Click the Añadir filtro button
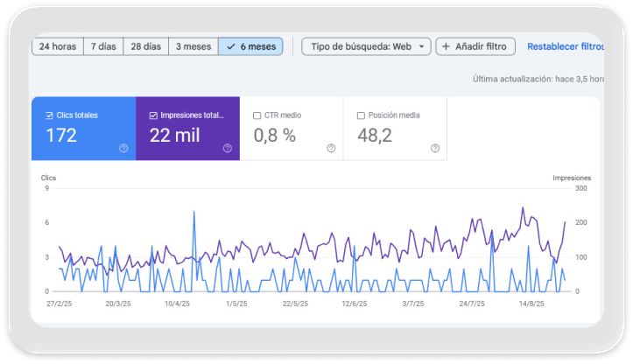Image resolution: width=633 pixels, height=364 pixels. point(475,46)
